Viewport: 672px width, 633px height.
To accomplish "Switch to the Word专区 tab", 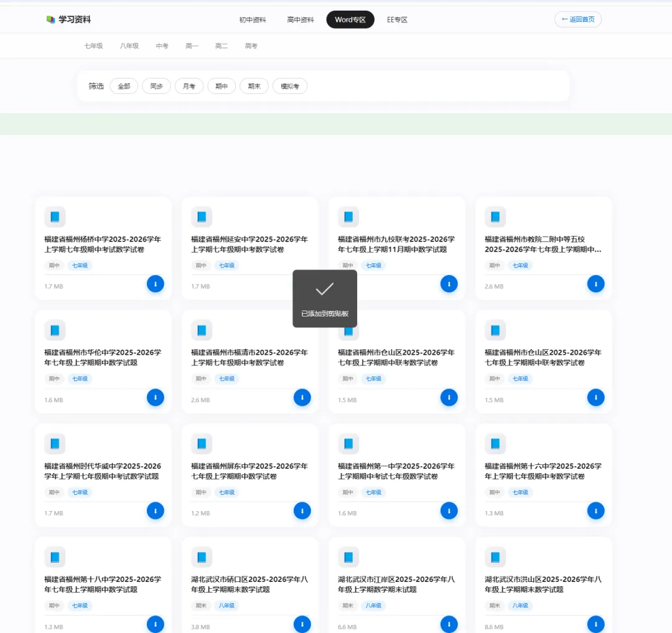I will point(350,20).
